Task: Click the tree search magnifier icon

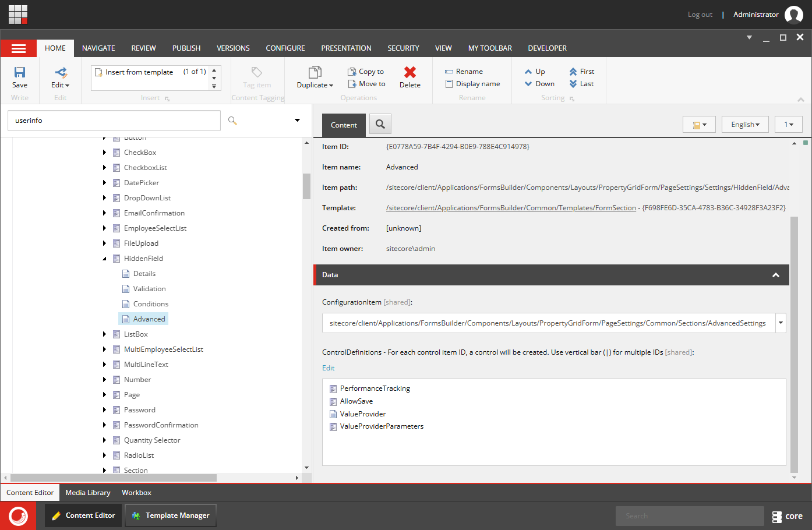Action: coord(232,121)
